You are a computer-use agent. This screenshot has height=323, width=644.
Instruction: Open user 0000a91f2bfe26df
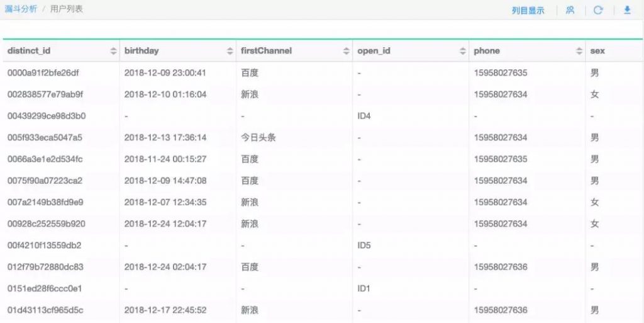[x=43, y=73]
